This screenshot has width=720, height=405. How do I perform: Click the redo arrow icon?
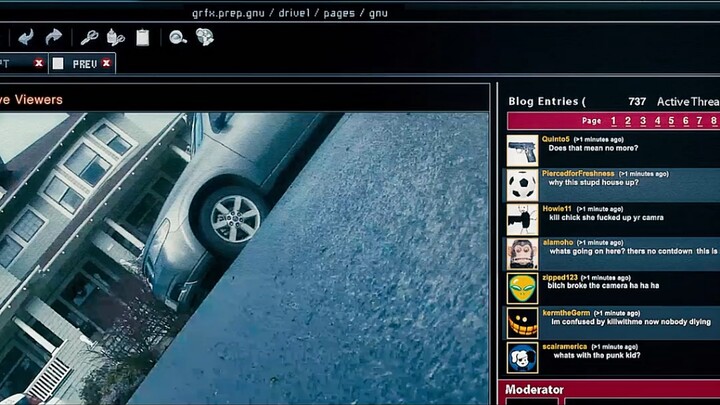[54, 37]
